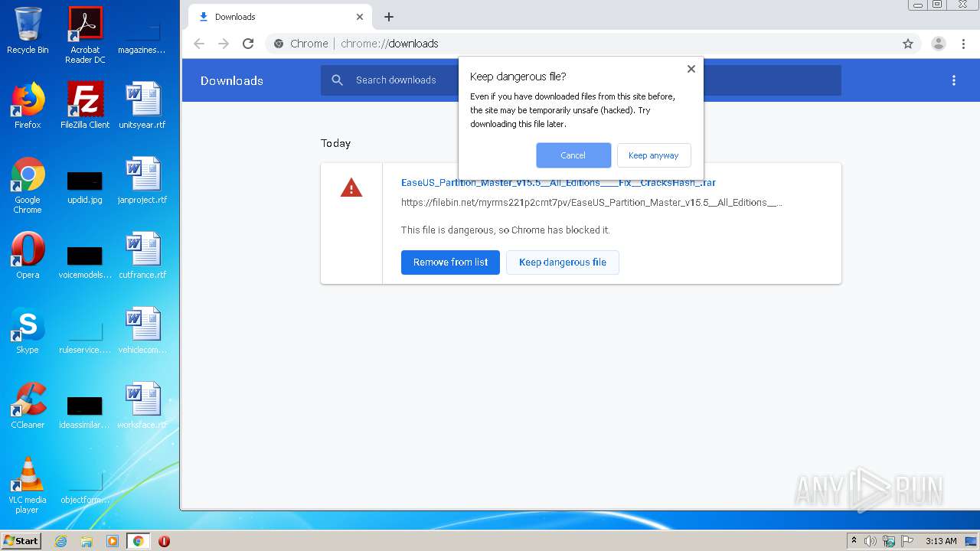Reload the downloads page
Image resolution: width=980 pixels, height=551 pixels.
coord(248,44)
